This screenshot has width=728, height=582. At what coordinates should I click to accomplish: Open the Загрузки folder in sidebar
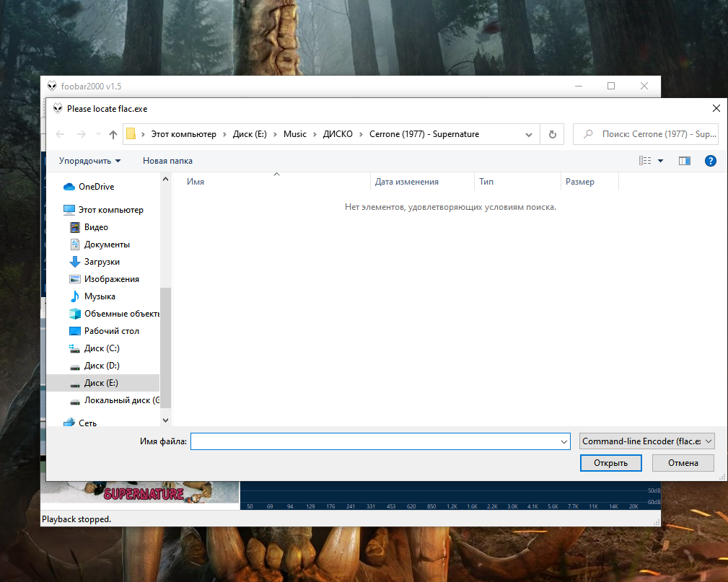(102, 262)
